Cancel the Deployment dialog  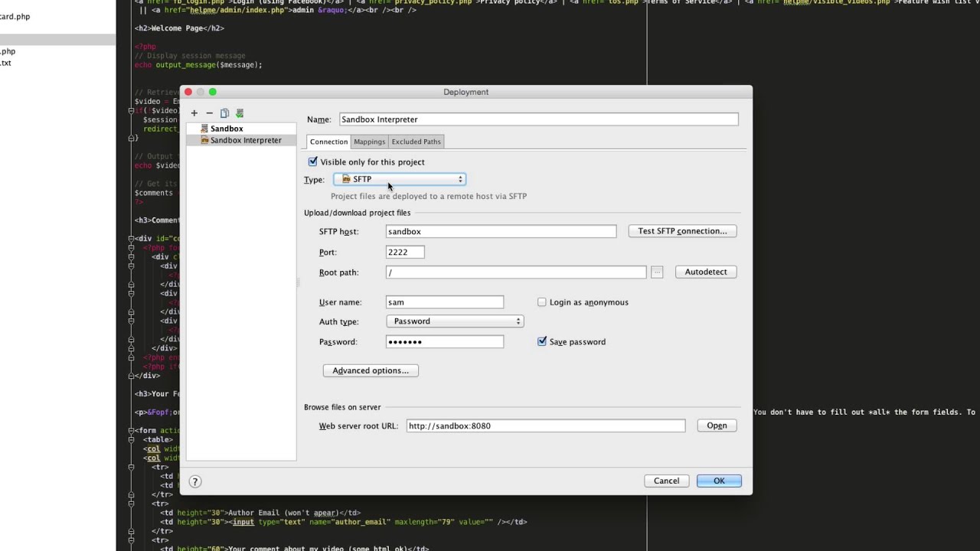click(666, 481)
